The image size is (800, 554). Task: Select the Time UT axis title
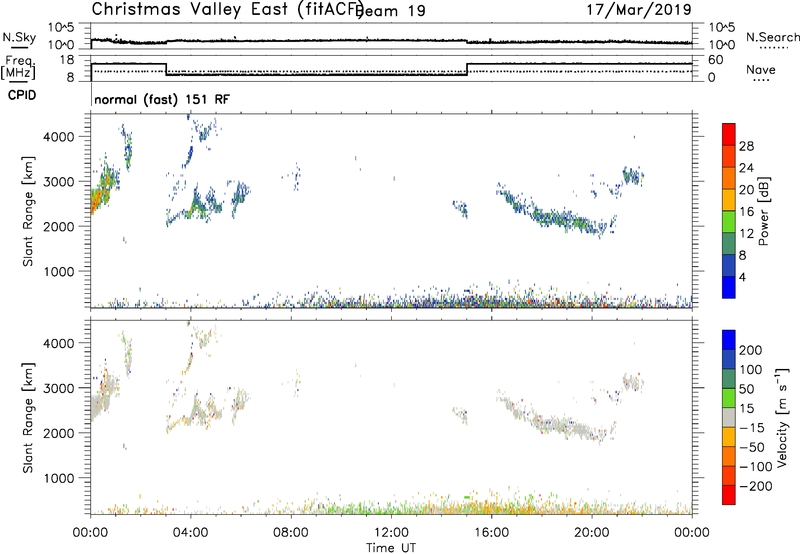coord(391,547)
